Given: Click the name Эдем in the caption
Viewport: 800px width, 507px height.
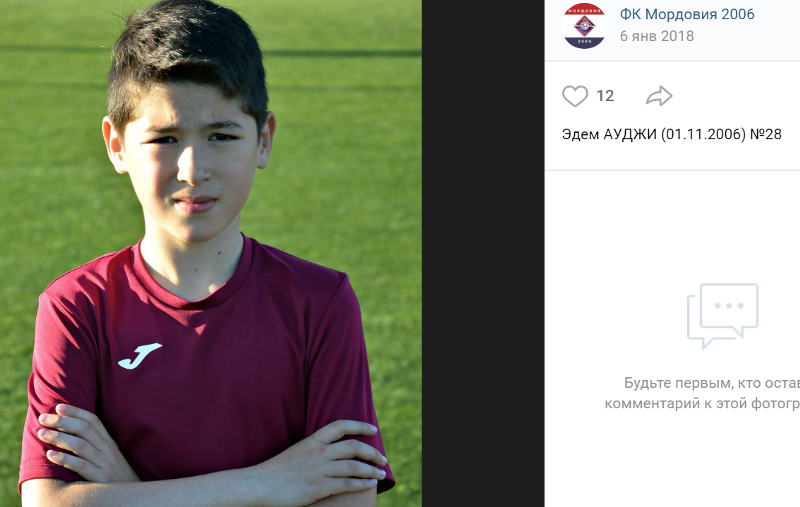Looking at the screenshot, I should coord(580,134).
